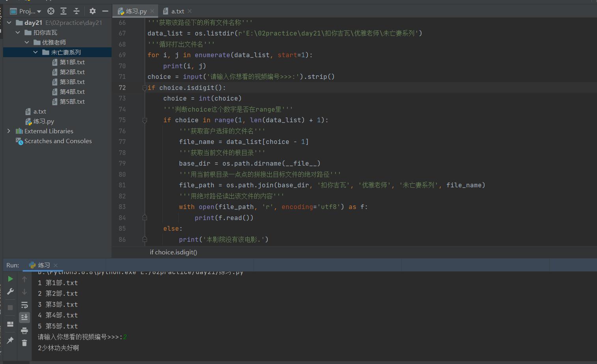Collapse all items in project tree
The width and height of the screenshot is (597, 364).
(x=76, y=11)
